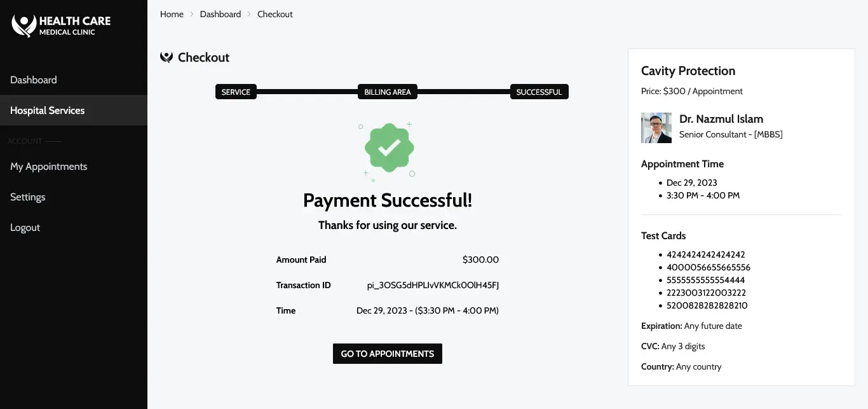Click the Cavity Protection service title
This screenshot has width=868, height=409.
[x=688, y=71]
